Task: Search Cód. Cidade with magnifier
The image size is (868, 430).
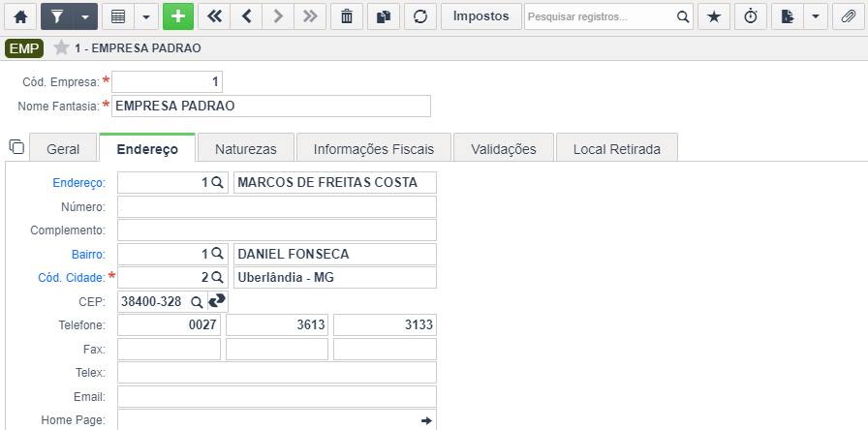Action: [218, 277]
